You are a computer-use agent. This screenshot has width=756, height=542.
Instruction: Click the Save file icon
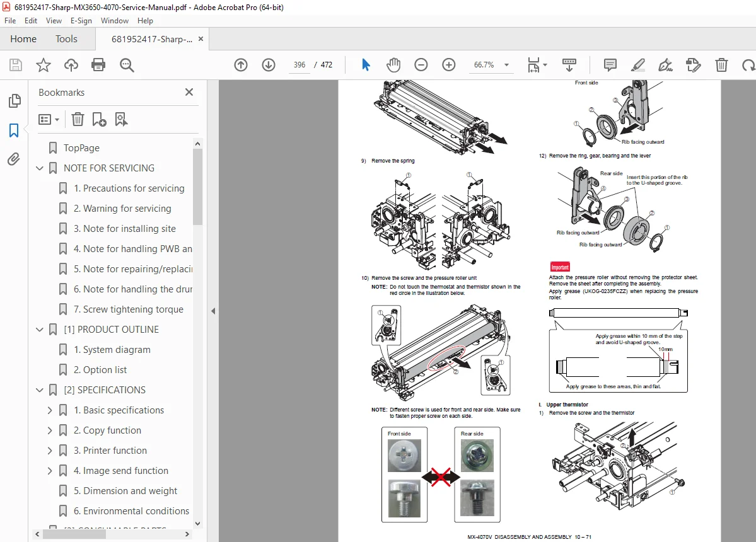click(x=15, y=64)
